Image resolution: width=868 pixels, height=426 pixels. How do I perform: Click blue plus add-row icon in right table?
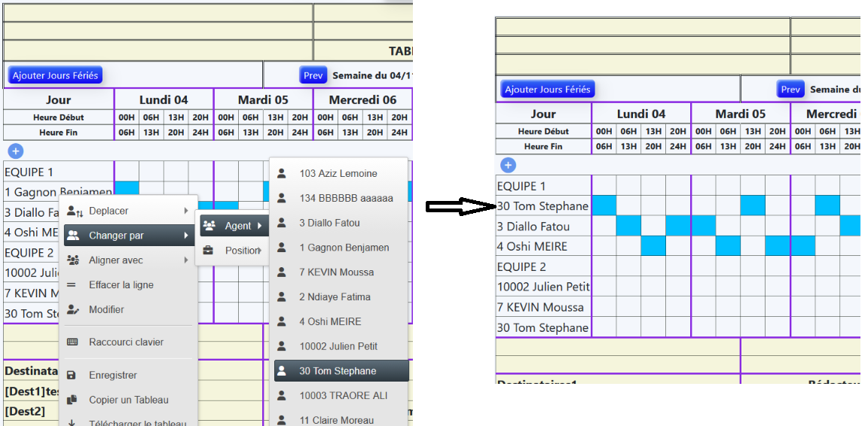click(508, 164)
